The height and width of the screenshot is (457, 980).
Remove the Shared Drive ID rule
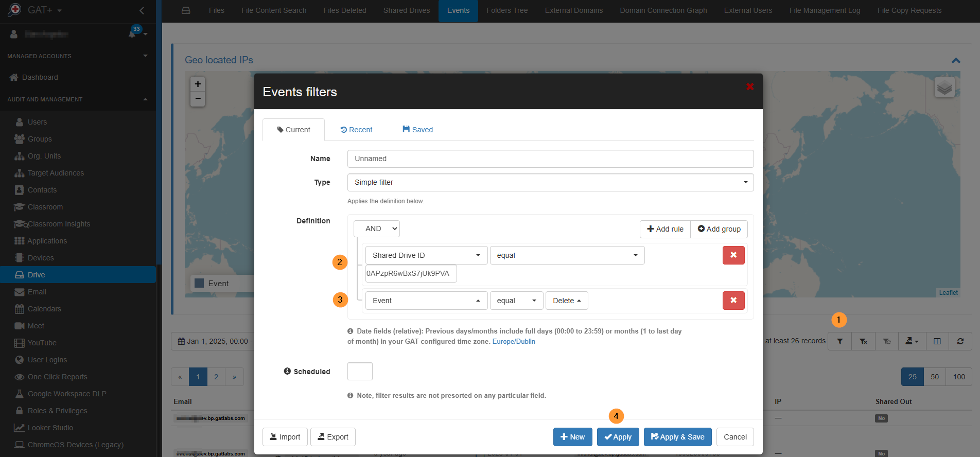[733, 255]
